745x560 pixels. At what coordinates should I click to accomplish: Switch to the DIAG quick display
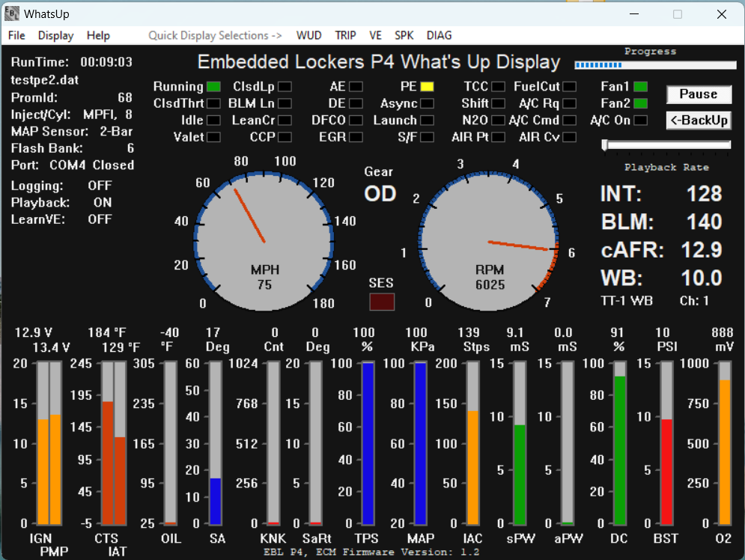[x=439, y=35]
